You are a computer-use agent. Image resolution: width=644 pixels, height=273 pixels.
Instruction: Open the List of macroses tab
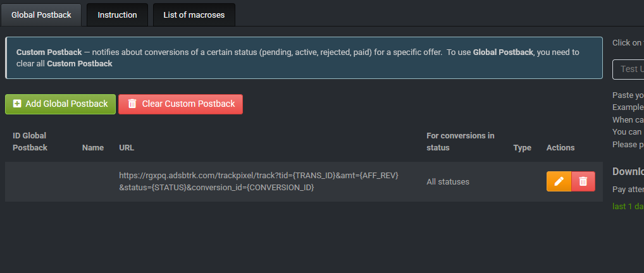194,15
